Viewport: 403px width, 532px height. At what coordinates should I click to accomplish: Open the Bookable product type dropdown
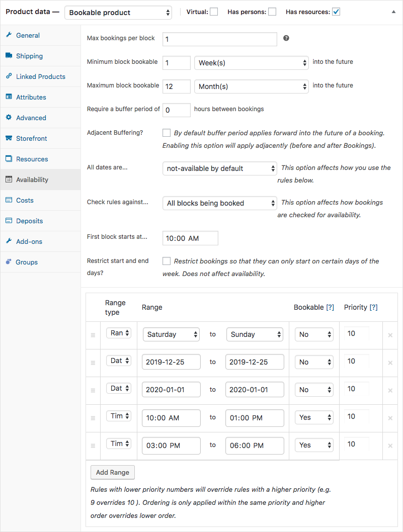coord(118,12)
